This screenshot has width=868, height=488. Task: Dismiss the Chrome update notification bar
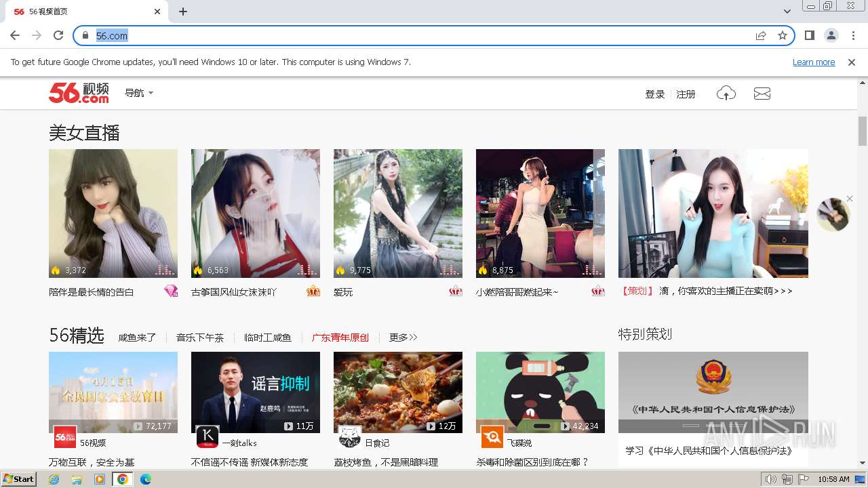(852, 62)
